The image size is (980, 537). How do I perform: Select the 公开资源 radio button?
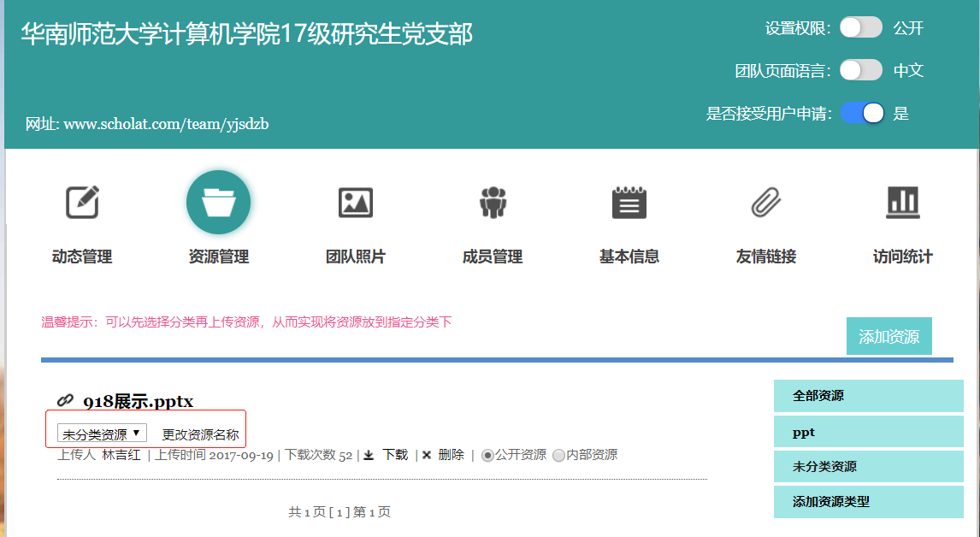click(487, 455)
